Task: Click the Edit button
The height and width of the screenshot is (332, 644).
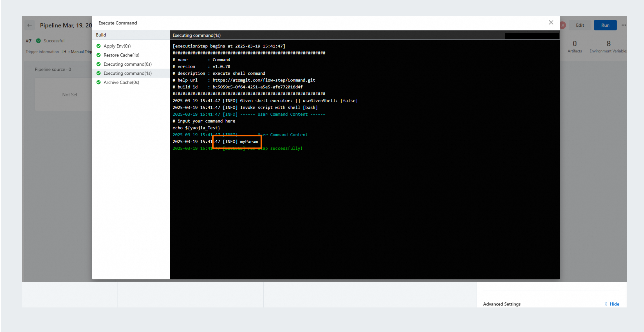Action: [580, 25]
